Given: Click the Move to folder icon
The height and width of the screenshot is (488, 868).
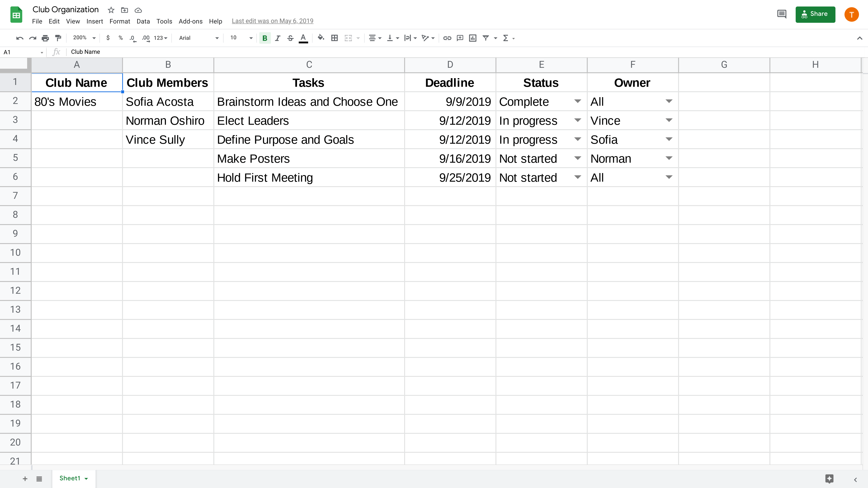Looking at the screenshot, I should (x=124, y=10).
